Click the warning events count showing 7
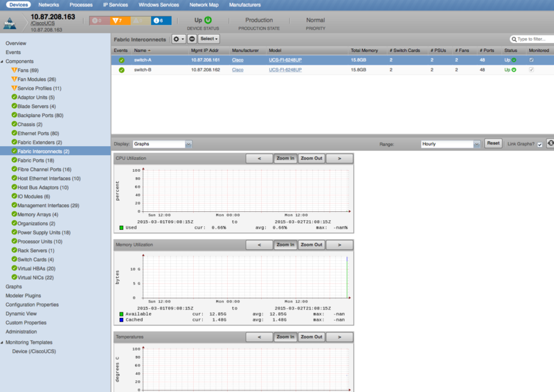 120,21
